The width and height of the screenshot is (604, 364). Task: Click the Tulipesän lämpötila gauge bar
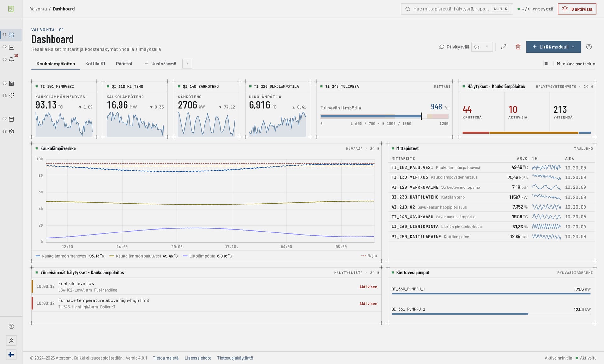click(384, 116)
